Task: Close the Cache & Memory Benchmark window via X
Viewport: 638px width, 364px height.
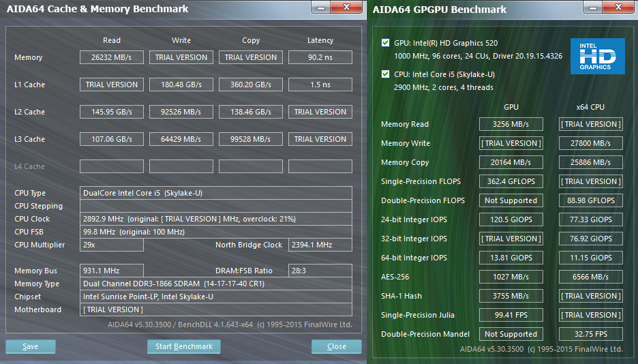Action: [346, 7]
